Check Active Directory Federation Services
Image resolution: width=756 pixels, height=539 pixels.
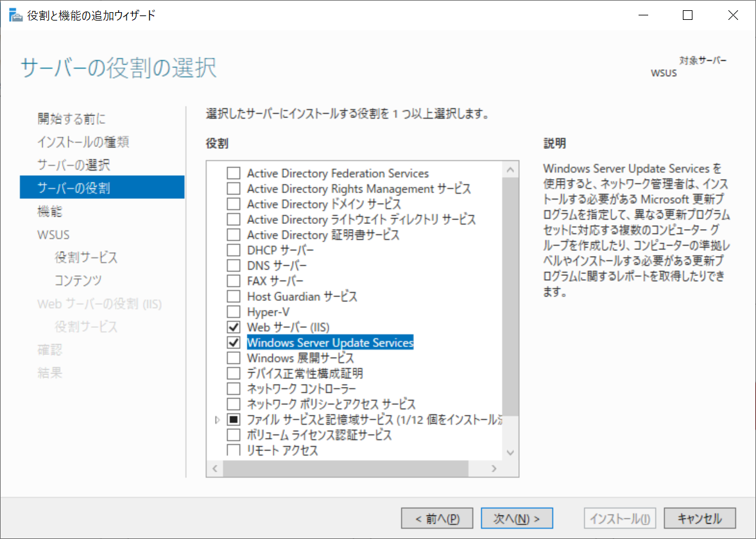(x=234, y=173)
